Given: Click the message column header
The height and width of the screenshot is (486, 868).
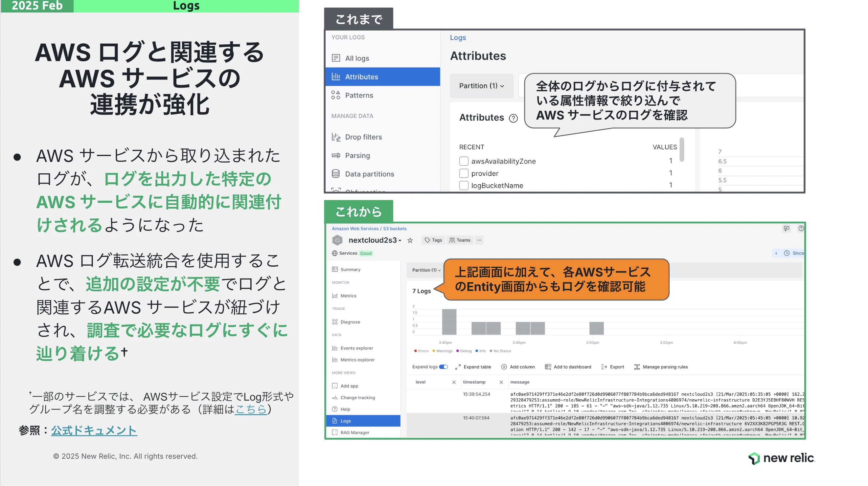Looking at the screenshot, I should [x=520, y=382].
